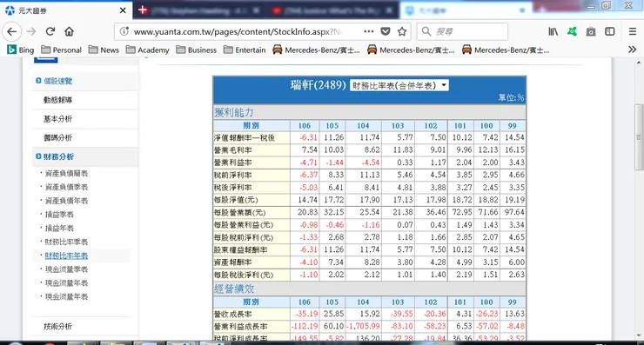Click the 營收成長率 row label

233,315
